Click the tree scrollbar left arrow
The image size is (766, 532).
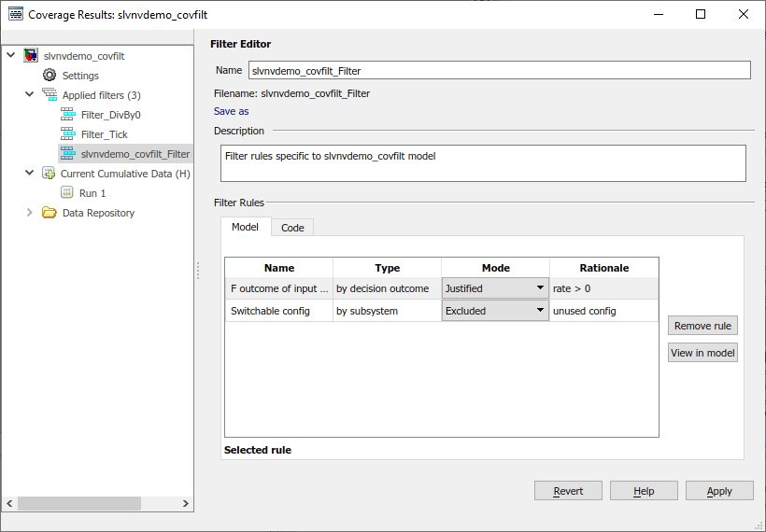point(9,503)
